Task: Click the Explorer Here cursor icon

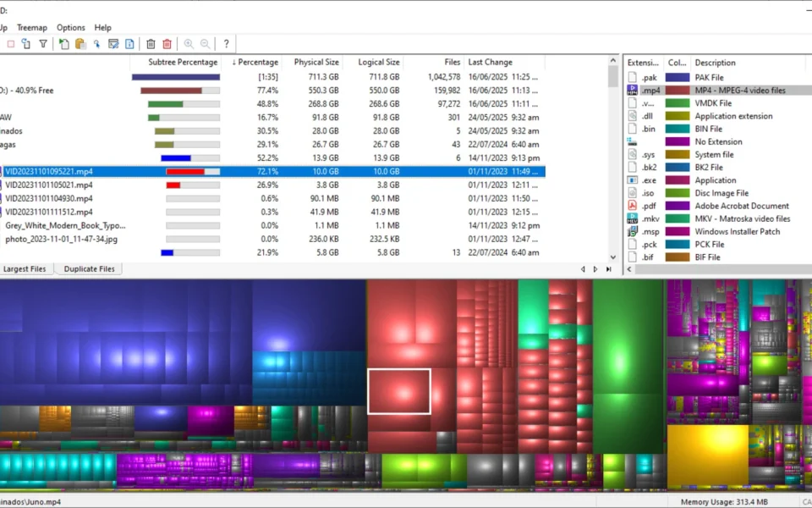Action: click(x=96, y=44)
